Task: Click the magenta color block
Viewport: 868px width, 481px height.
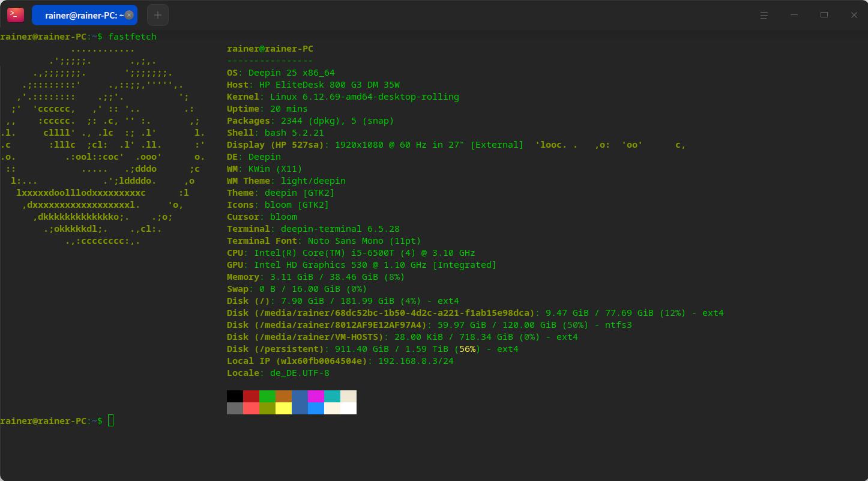Action: pos(316,396)
